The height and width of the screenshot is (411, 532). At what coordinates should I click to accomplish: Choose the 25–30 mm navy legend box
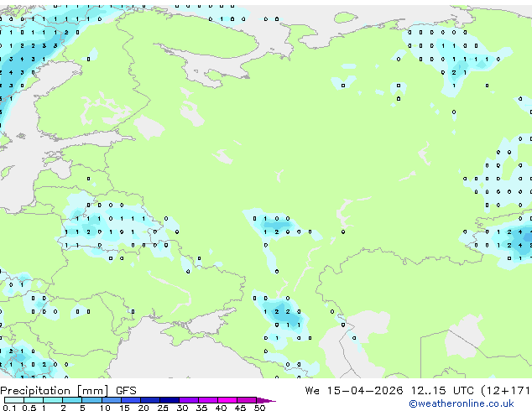tap(169, 400)
